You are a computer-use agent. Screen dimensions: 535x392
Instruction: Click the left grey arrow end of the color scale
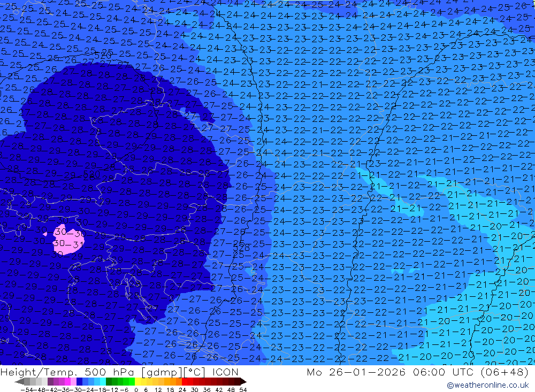click(19, 381)
